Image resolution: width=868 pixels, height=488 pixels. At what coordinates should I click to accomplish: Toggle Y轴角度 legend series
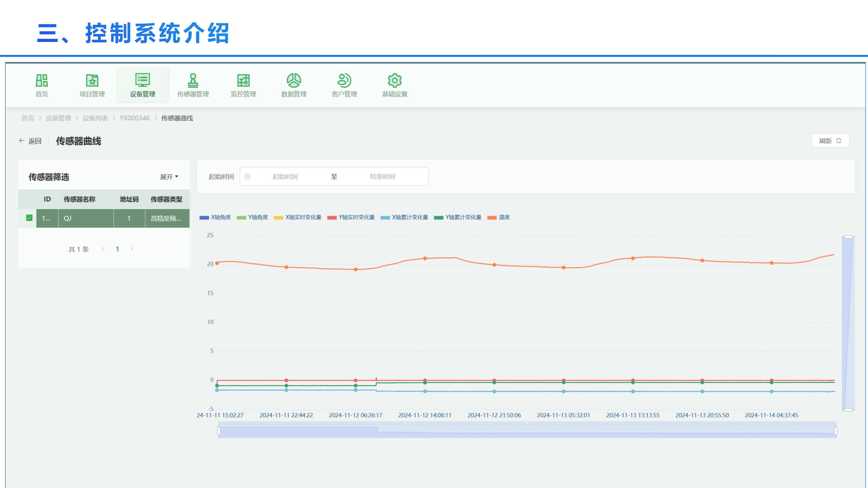click(252, 218)
